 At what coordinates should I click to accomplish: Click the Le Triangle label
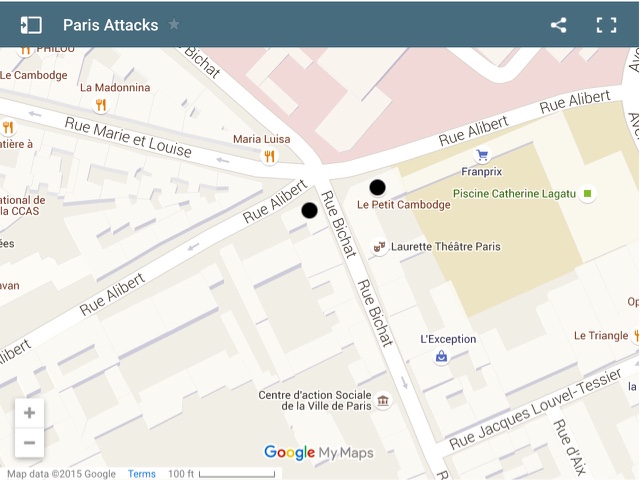click(601, 336)
